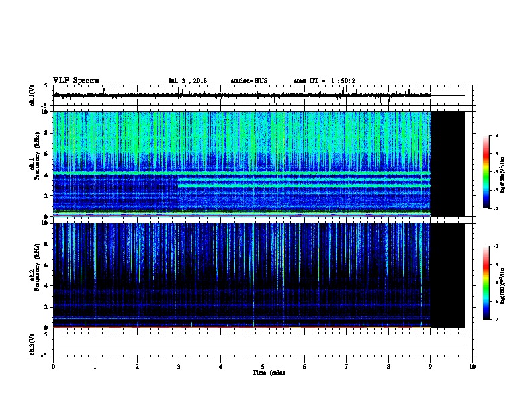The height and width of the screenshot is (411, 532).
Task: Click the "-7" label on ch.2 colorbar
Action: (x=495, y=320)
